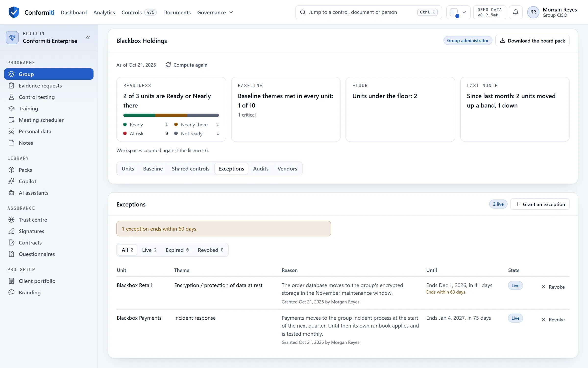
Task: Click the Conformiti Enterprise diamond edition icon
Action: [12, 38]
